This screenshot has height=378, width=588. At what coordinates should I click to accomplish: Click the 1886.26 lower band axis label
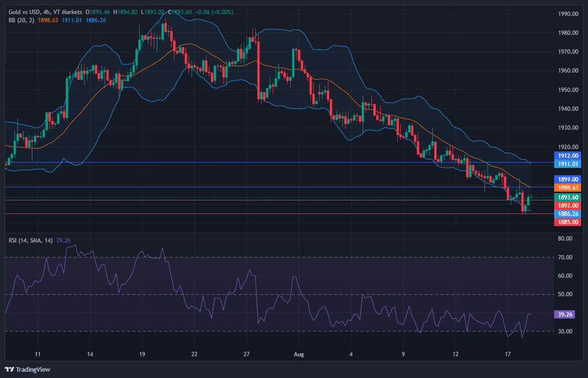tap(567, 214)
